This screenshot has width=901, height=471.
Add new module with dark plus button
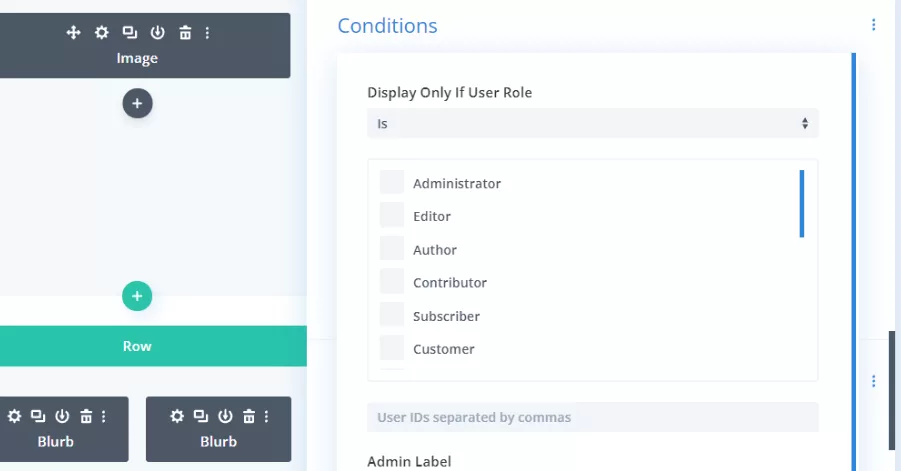tap(137, 103)
